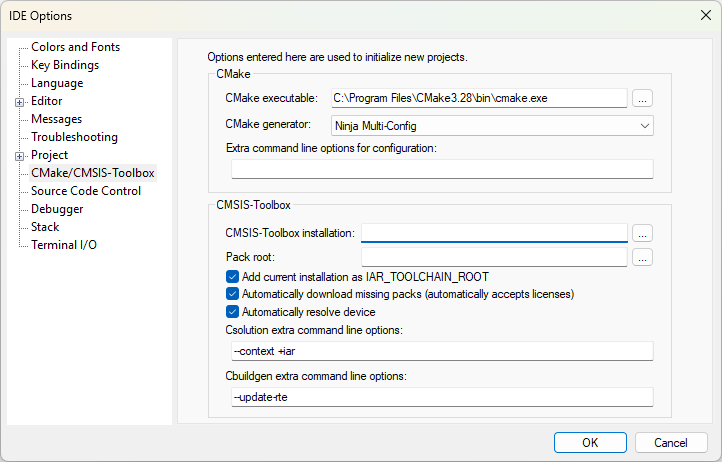Click the Csolution extra command line field

pos(441,350)
